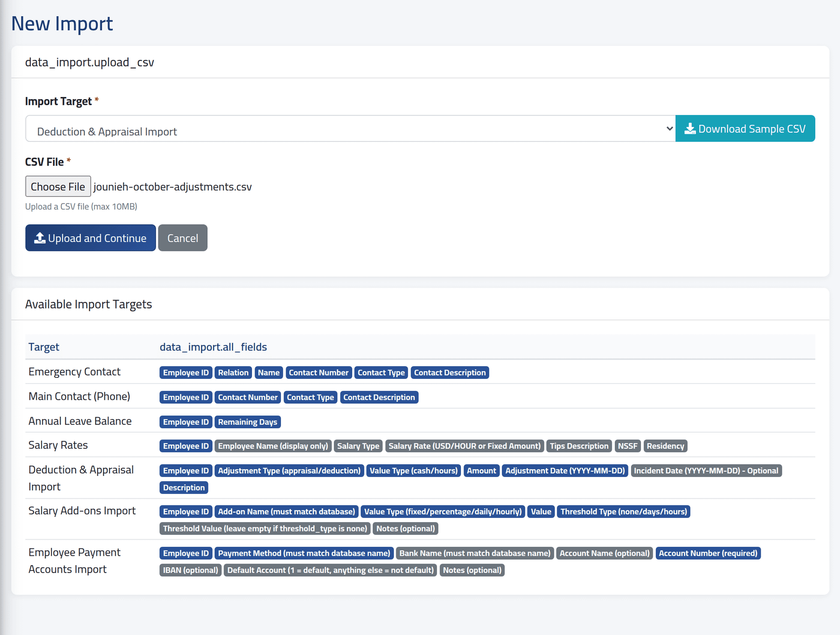Click the Salary Type badge
Image resolution: width=840 pixels, height=635 pixels.
[x=358, y=446]
